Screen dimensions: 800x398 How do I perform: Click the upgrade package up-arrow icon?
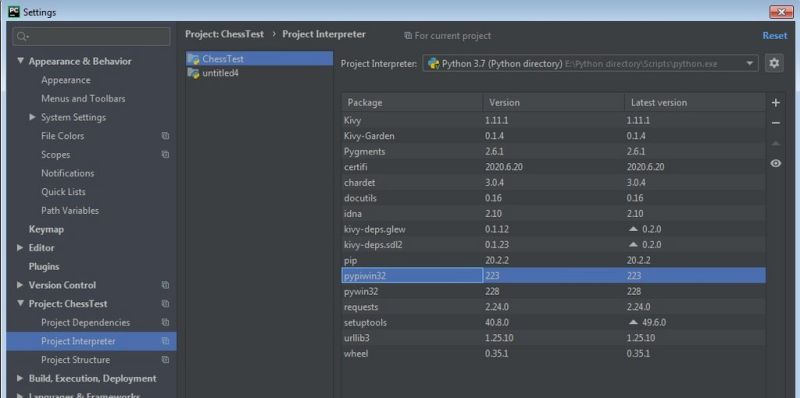point(776,143)
